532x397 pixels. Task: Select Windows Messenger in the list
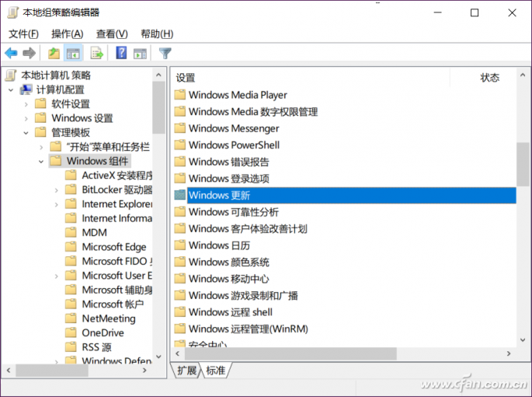pos(234,128)
